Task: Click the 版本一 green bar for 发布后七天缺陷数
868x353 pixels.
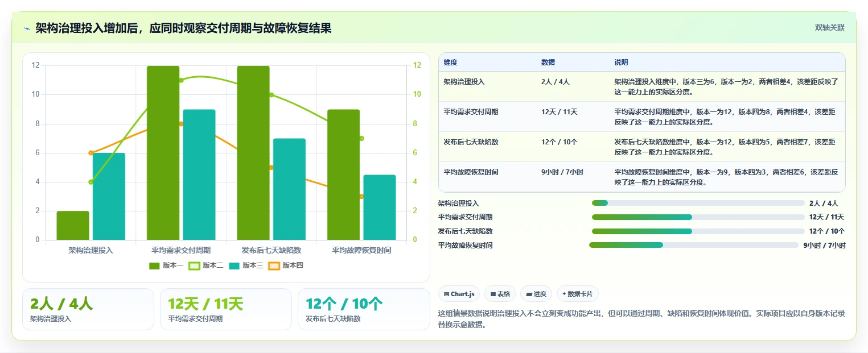Action: click(x=253, y=153)
